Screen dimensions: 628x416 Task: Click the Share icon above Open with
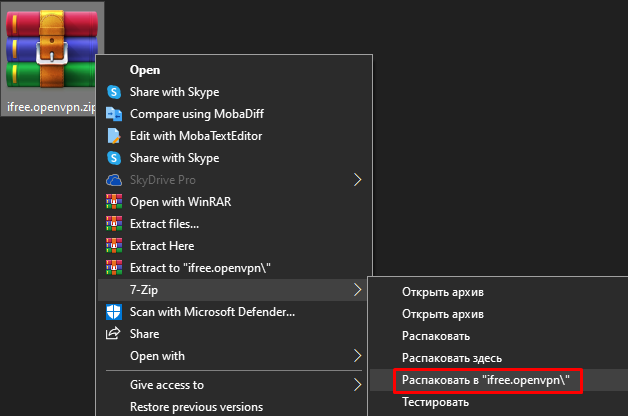click(113, 334)
